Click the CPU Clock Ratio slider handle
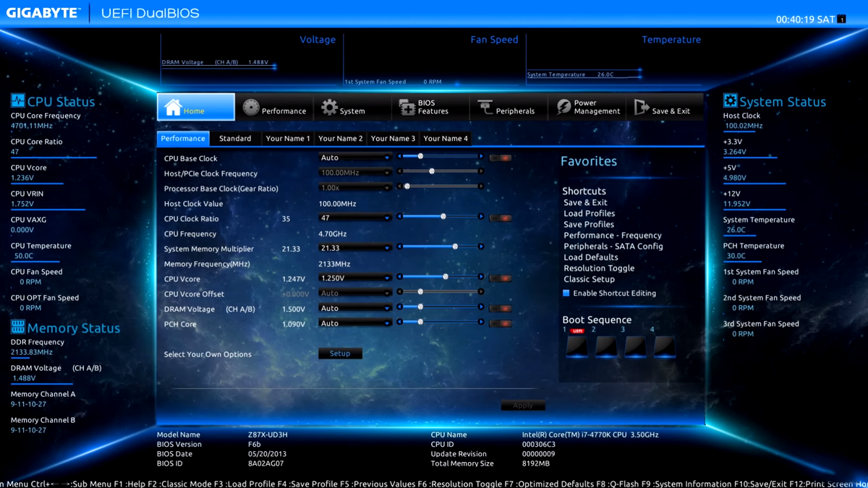The image size is (868, 488). (443, 216)
